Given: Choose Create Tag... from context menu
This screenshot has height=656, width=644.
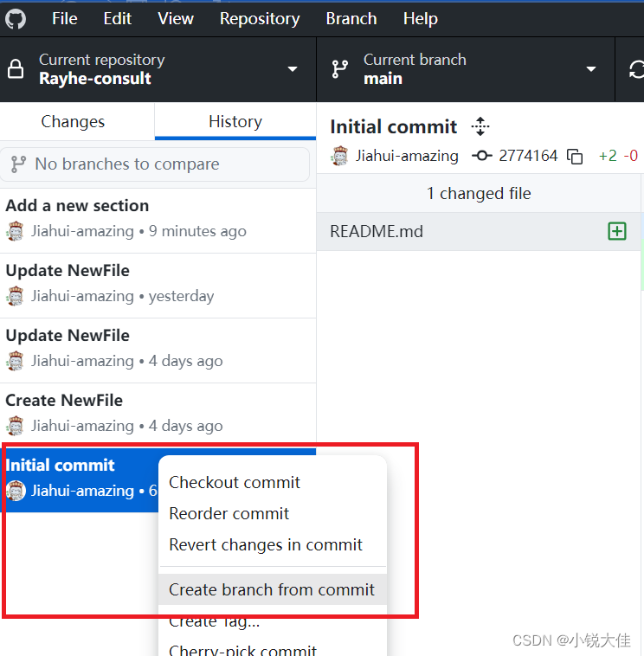Looking at the screenshot, I should pos(273,621).
